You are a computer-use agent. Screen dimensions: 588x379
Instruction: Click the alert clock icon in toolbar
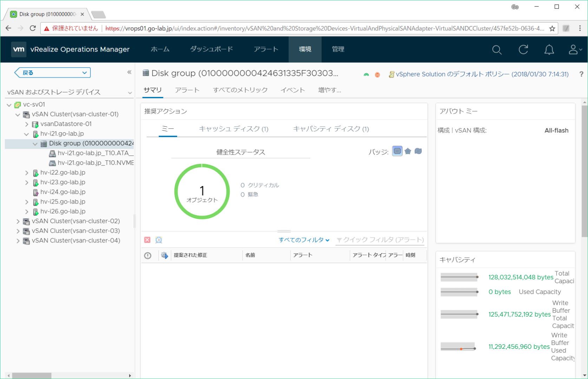tap(159, 240)
